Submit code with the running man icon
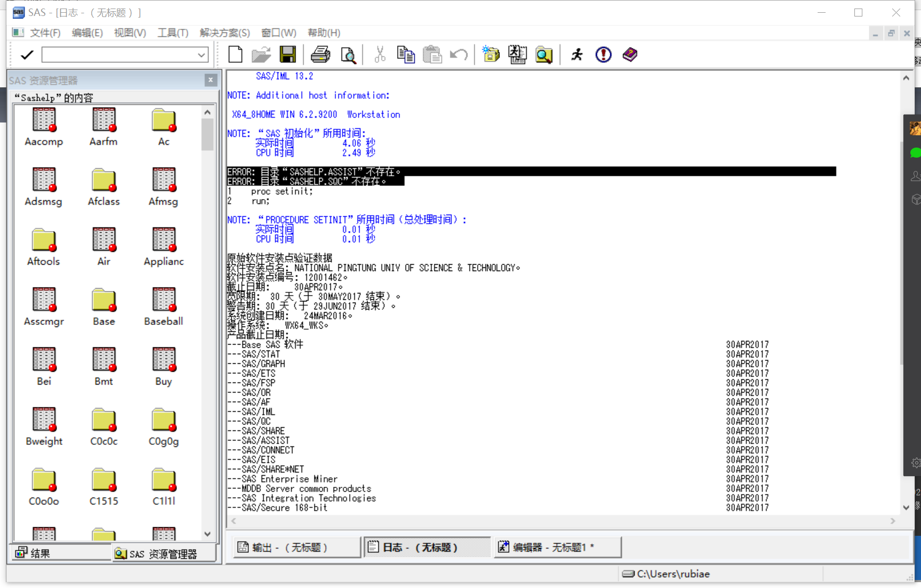Image resolution: width=921 pixels, height=588 pixels. (577, 54)
